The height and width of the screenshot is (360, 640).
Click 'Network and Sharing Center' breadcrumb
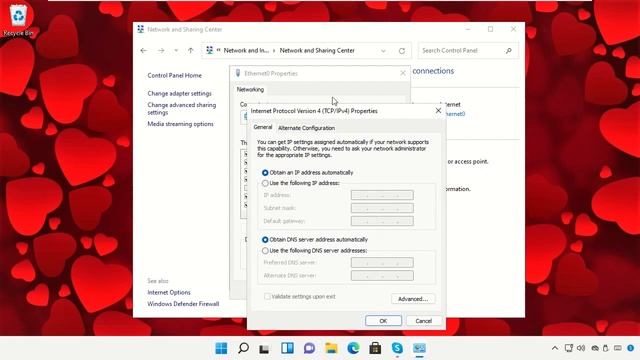click(x=317, y=51)
